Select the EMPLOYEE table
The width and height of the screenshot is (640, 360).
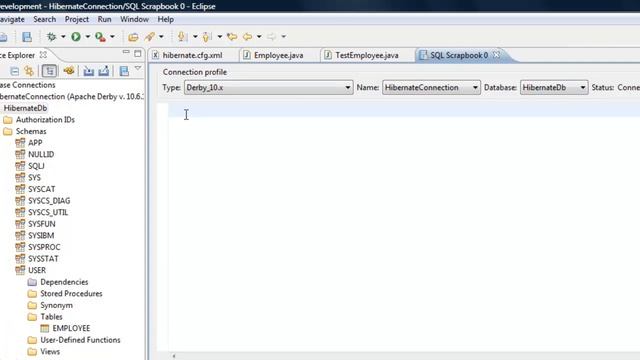[71, 328]
